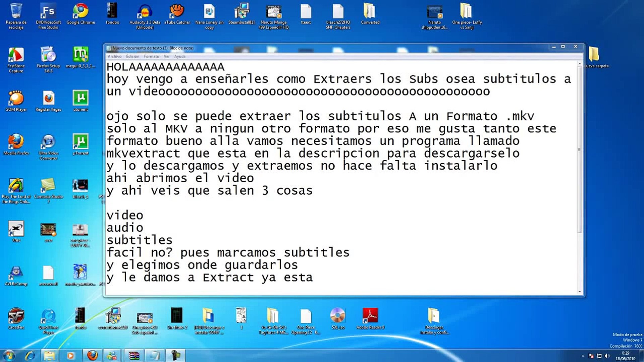The width and height of the screenshot is (644, 362).
Task: Launch Xfire
Action: tap(16, 230)
